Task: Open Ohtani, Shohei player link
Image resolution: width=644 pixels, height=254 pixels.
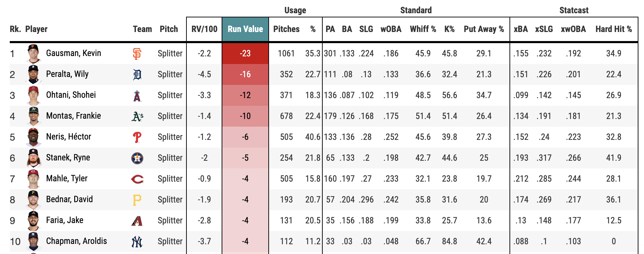Action: 71,95
